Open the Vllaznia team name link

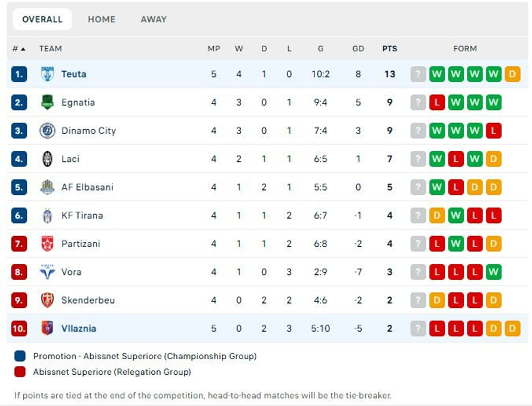tap(79, 329)
